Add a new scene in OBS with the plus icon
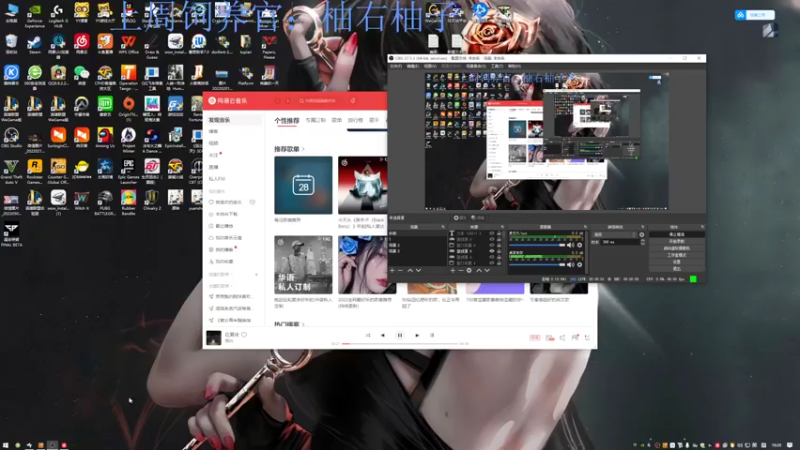This screenshot has height=450, width=800. click(392, 270)
